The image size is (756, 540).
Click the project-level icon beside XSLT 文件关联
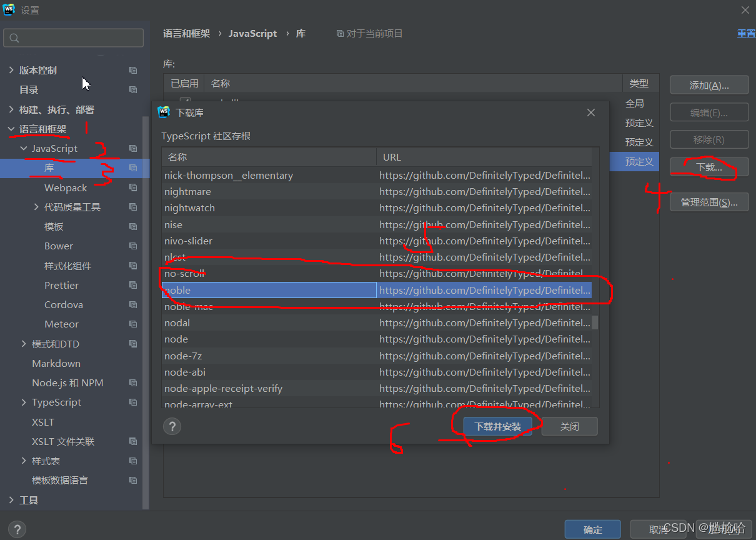pos(133,441)
